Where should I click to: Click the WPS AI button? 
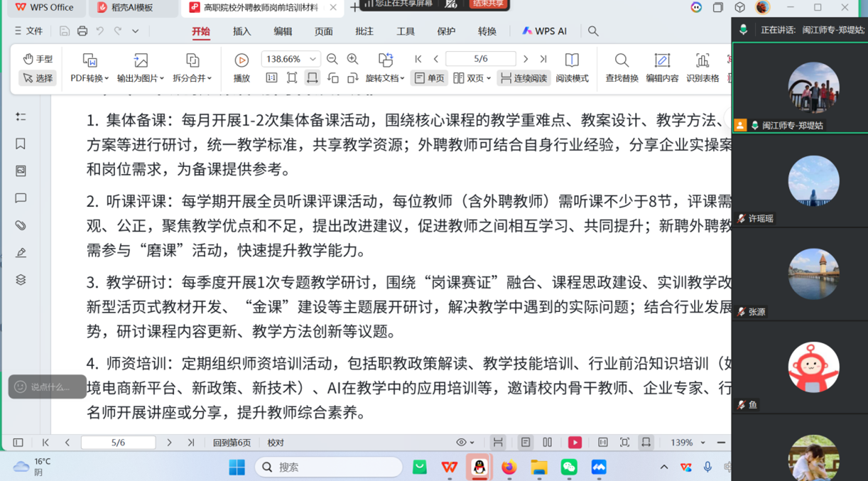point(545,31)
